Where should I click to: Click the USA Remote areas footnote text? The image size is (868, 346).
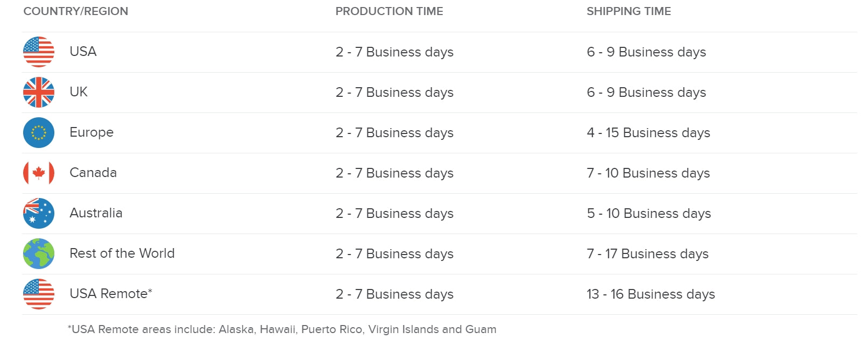pos(282,329)
